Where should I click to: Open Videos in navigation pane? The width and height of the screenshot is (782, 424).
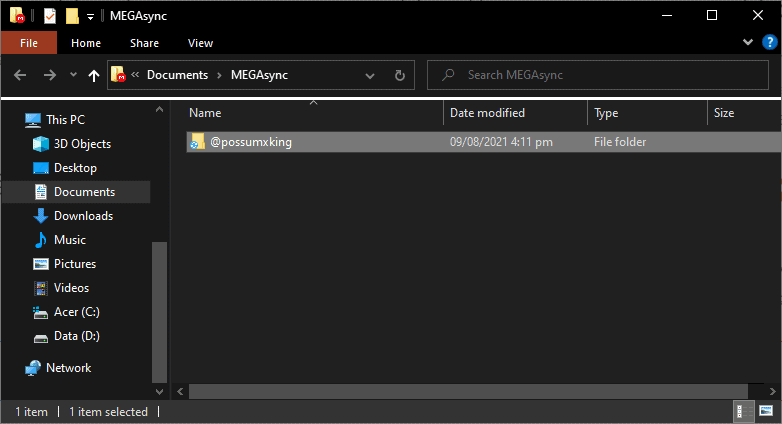click(x=71, y=288)
